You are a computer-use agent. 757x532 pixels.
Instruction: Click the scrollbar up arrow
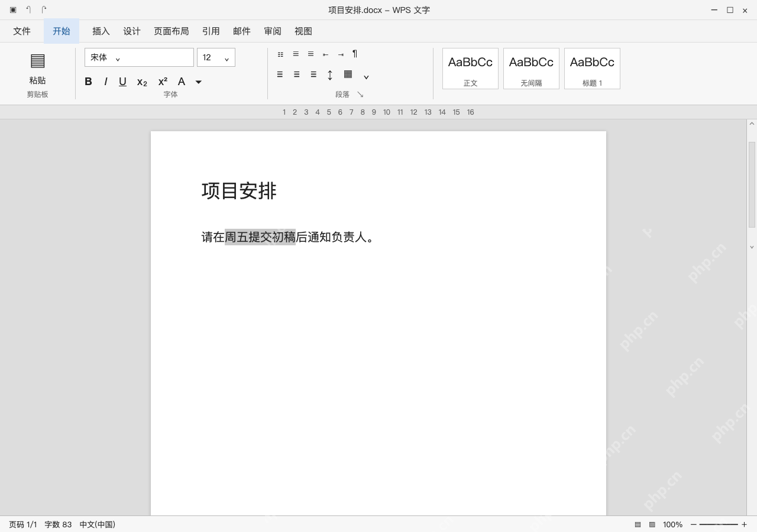[x=752, y=124]
